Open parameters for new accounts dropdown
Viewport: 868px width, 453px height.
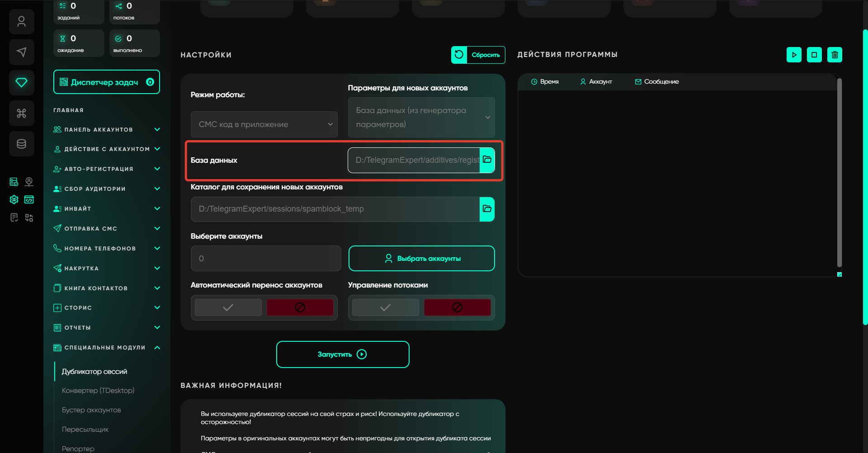pyautogui.click(x=421, y=118)
